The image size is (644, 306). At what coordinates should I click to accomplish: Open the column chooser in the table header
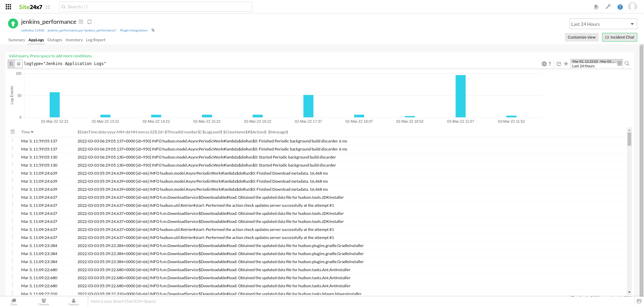coord(12,132)
